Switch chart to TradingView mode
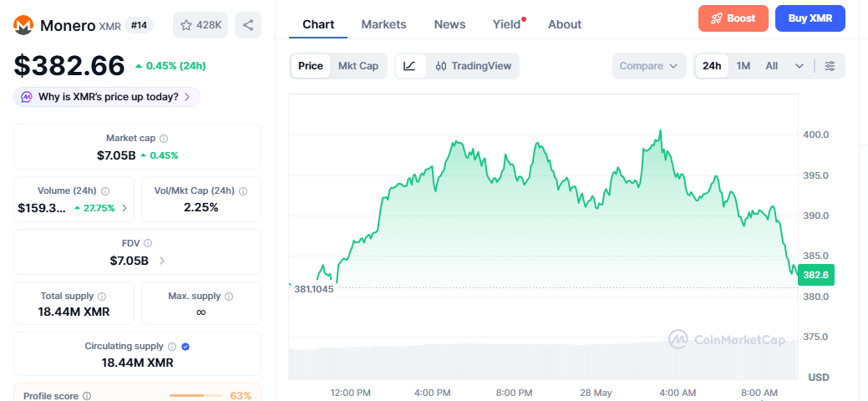This screenshot has width=868, height=401. point(474,66)
